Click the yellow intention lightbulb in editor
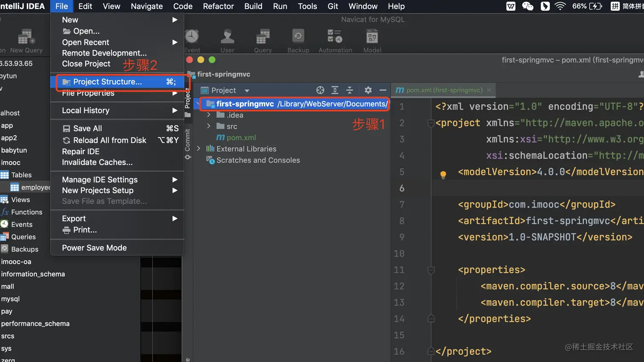The height and width of the screenshot is (362, 644). point(443,174)
